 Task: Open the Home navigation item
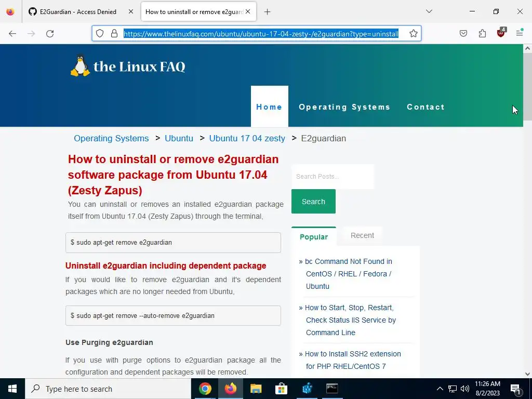click(x=270, y=107)
